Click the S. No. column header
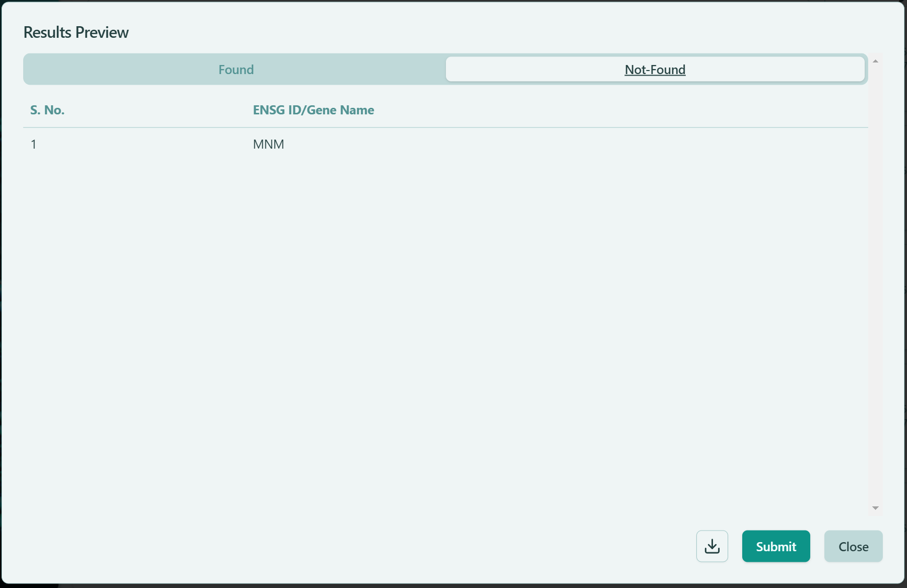Screen dimensions: 907x588 (x=47, y=110)
